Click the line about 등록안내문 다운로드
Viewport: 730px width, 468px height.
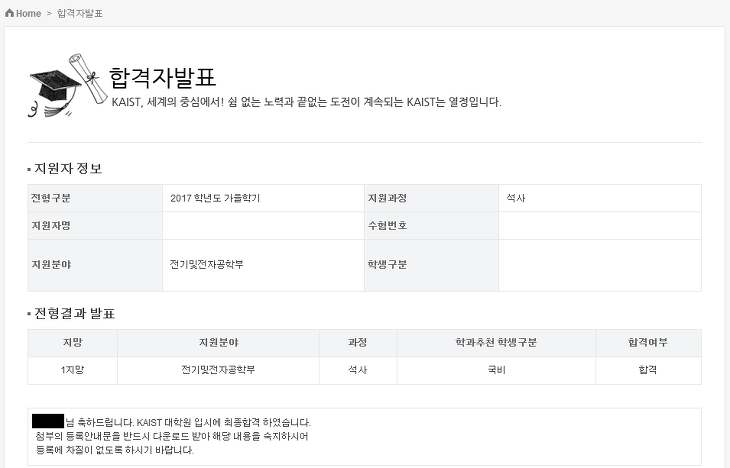(172, 436)
